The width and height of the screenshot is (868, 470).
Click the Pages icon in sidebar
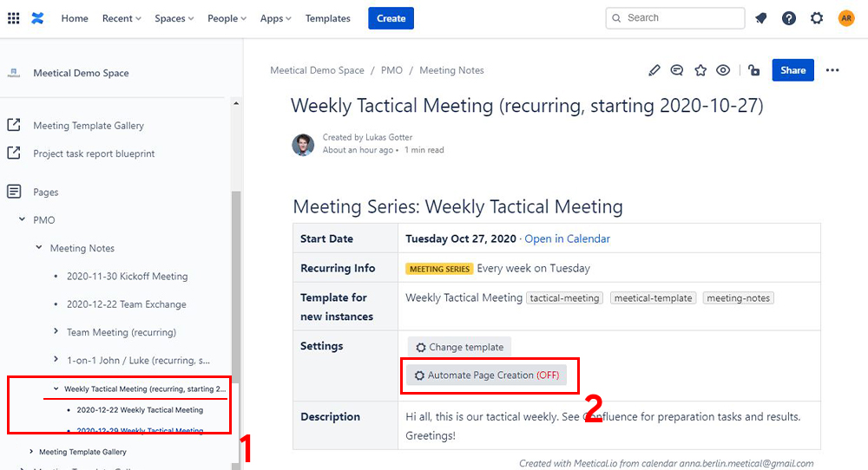(14, 192)
